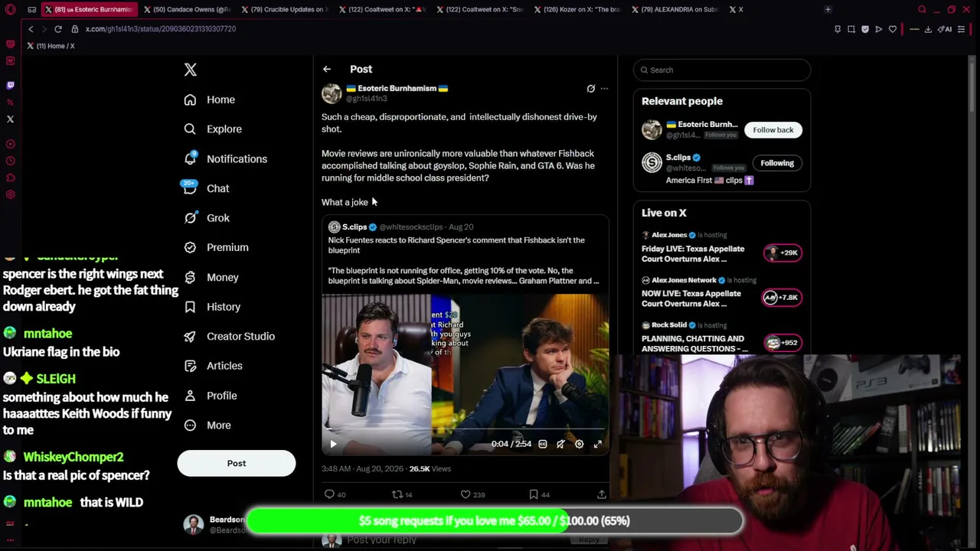Open the Opera menu logo
This screenshot has width=980, height=551.
coord(10,9)
